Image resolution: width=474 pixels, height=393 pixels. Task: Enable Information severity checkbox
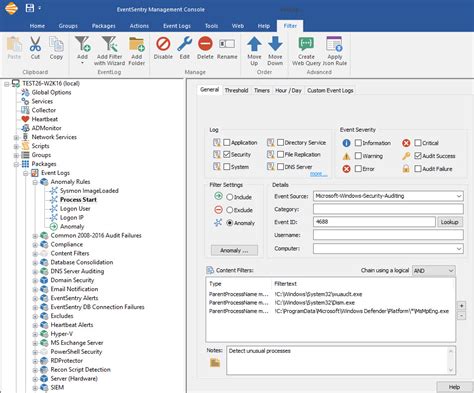click(358, 143)
